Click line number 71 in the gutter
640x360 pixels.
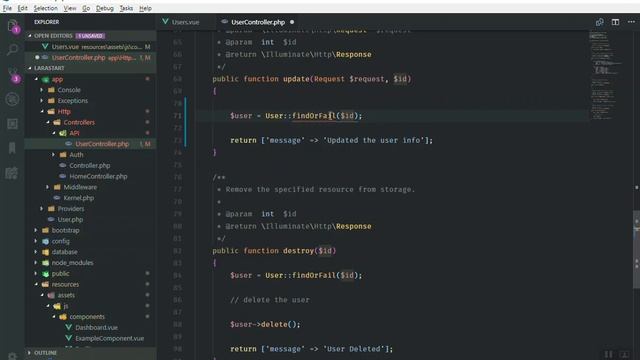point(177,116)
